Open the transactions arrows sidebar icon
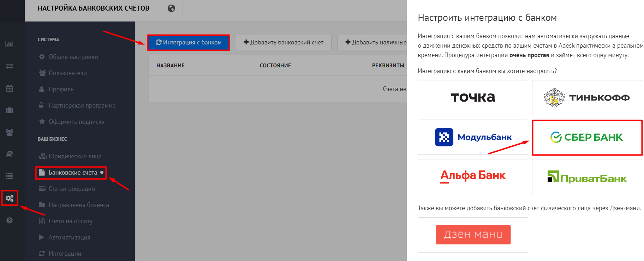Viewport: 644px width, 261px height. click(10, 66)
